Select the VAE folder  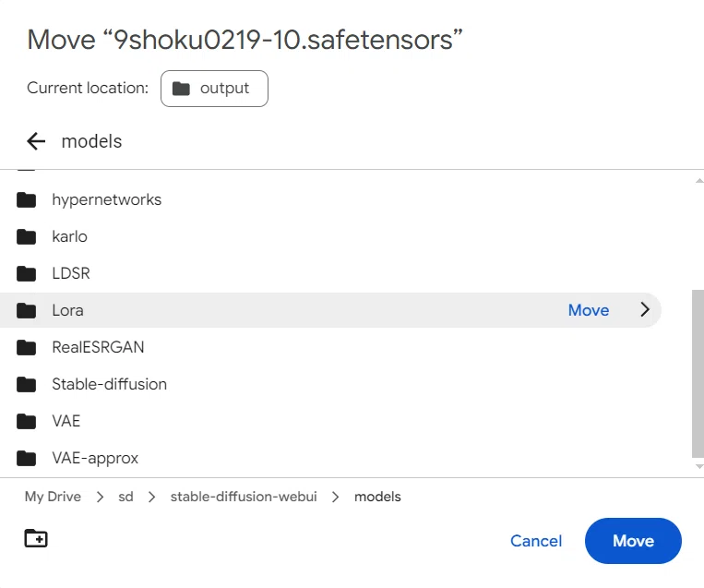pos(330,421)
